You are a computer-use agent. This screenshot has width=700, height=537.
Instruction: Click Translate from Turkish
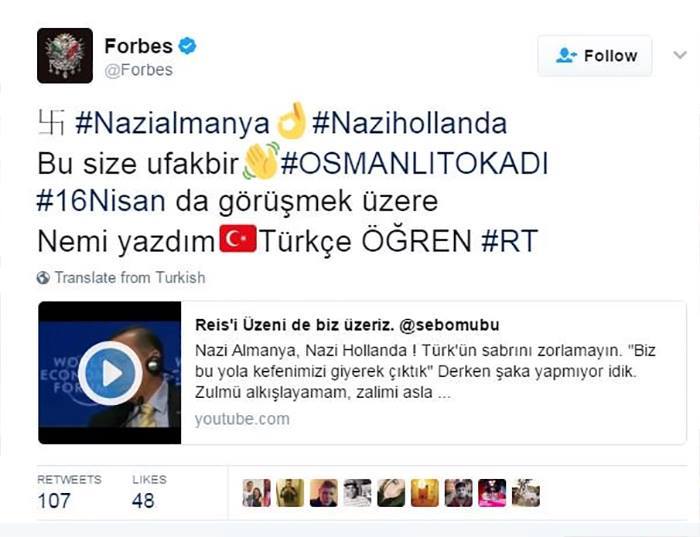130,278
